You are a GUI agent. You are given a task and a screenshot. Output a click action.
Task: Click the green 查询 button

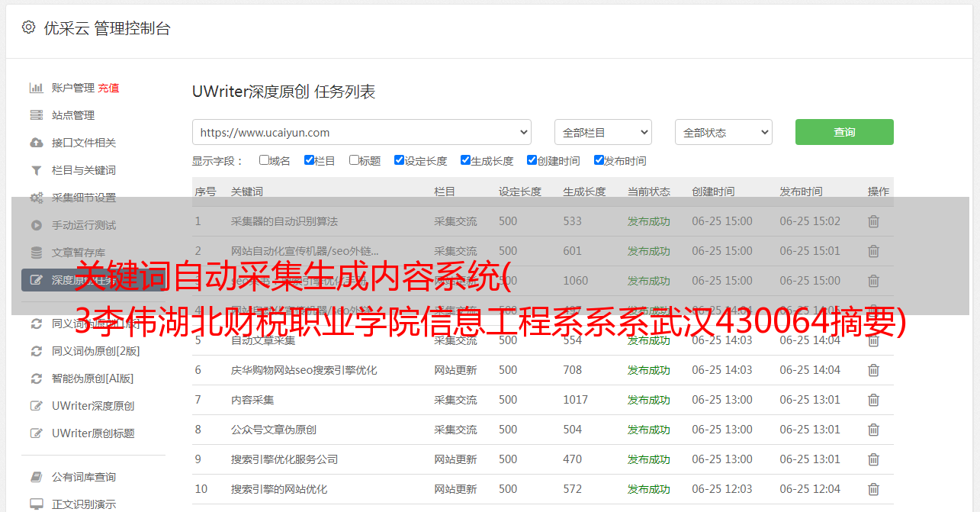[843, 132]
